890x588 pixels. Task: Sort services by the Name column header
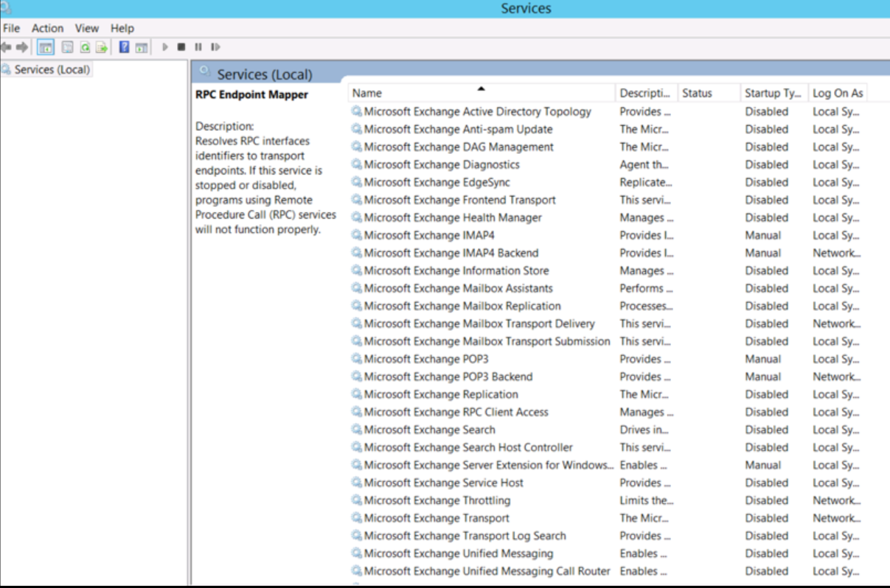(481, 93)
